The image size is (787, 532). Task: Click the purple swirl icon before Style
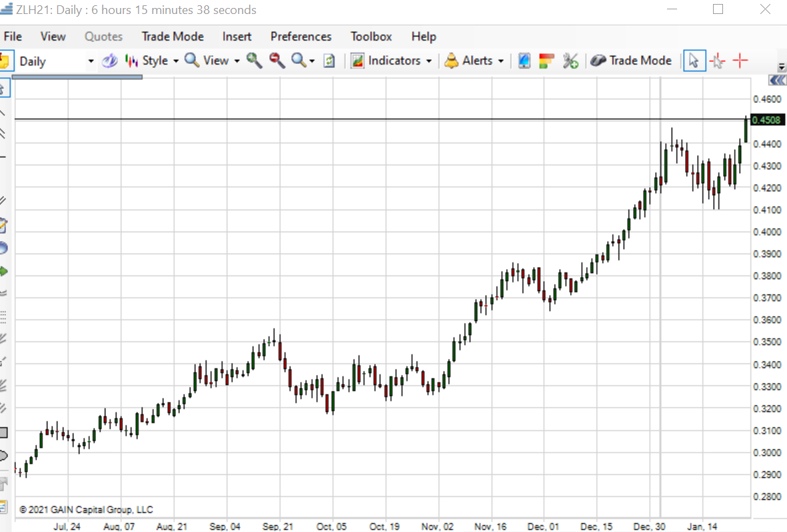pyautogui.click(x=109, y=61)
